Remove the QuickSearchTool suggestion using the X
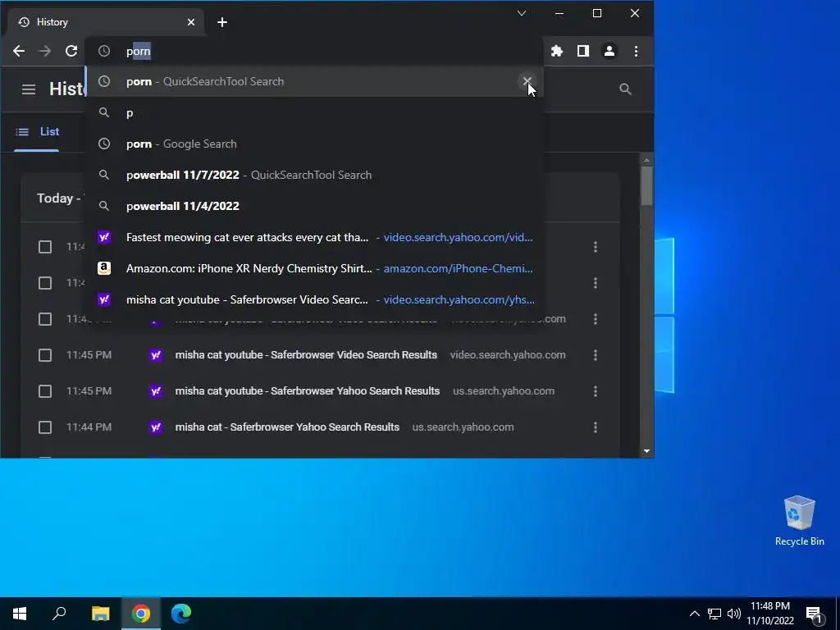 (x=527, y=81)
